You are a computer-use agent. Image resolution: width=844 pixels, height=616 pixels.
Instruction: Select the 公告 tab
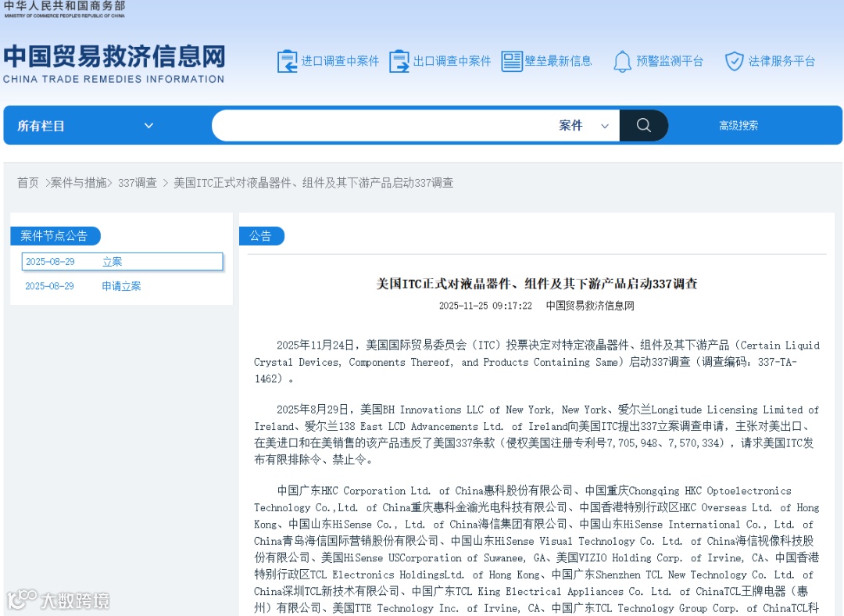coord(261,236)
